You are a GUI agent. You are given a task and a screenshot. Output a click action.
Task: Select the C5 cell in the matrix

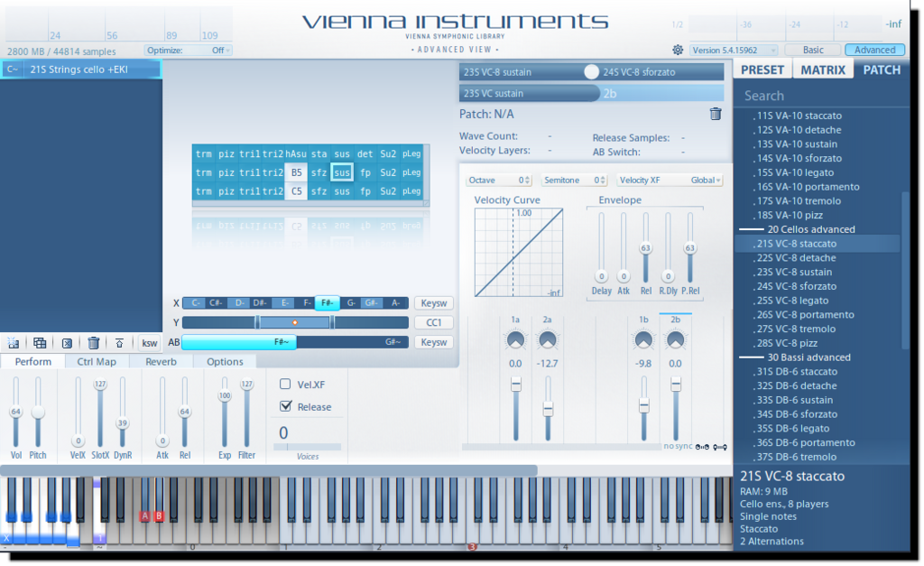[x=296, y=191]
